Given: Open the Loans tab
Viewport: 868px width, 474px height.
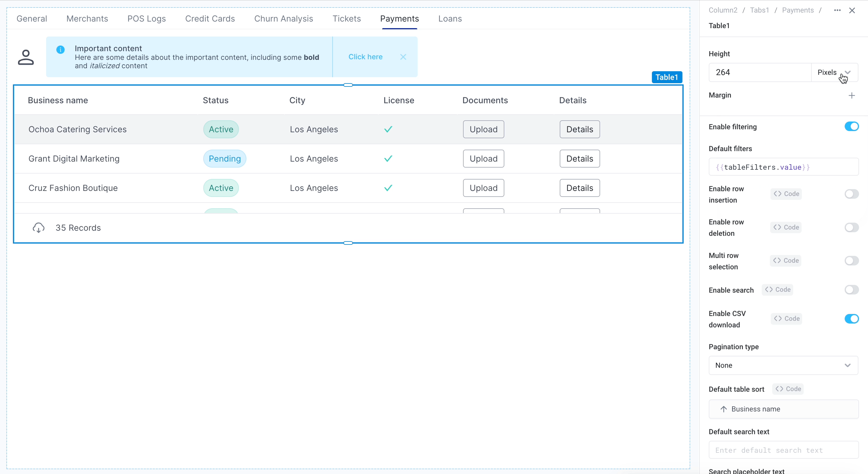Looking at the screenshot, I should coord(450,19).
